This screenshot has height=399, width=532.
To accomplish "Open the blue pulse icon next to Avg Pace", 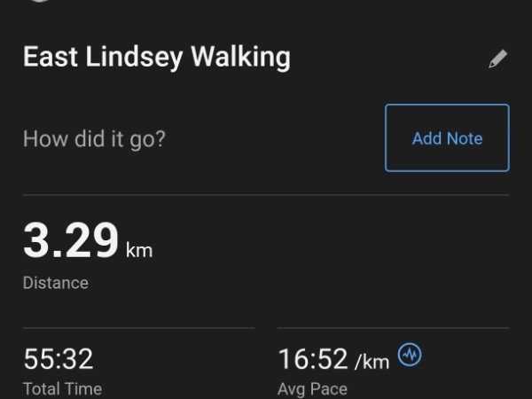I will 410,355.
